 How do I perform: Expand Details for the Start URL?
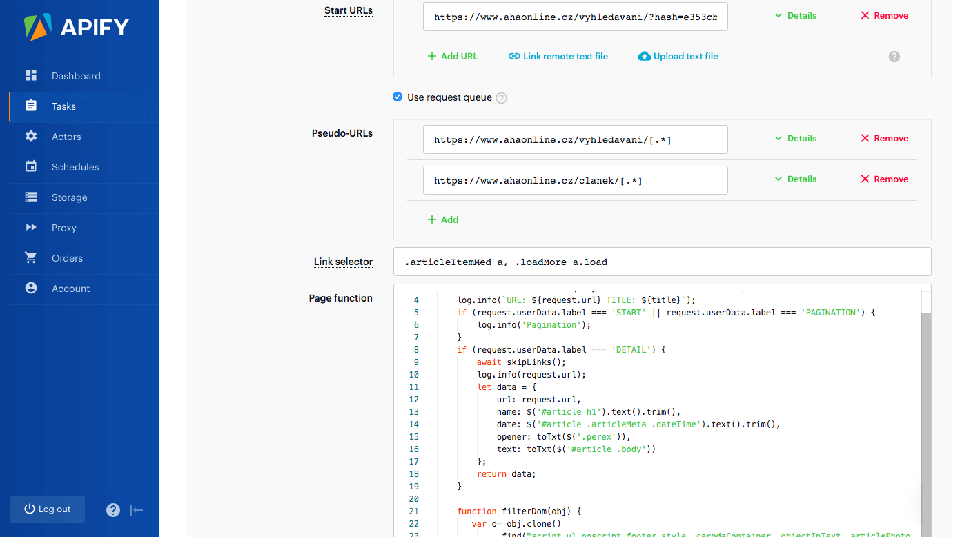(795, 15)
